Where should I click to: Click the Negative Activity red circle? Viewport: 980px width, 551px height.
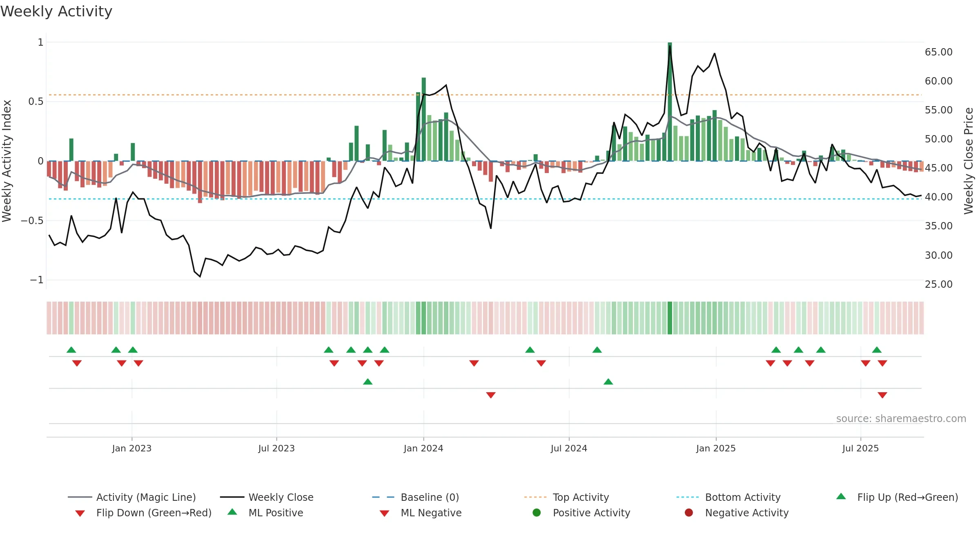coord(689,513)
